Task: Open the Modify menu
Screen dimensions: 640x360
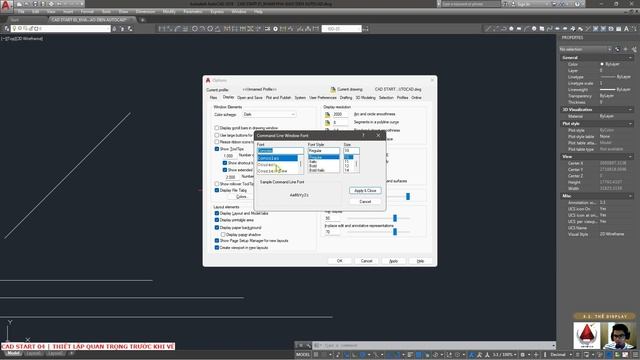Action: (169, 12)
